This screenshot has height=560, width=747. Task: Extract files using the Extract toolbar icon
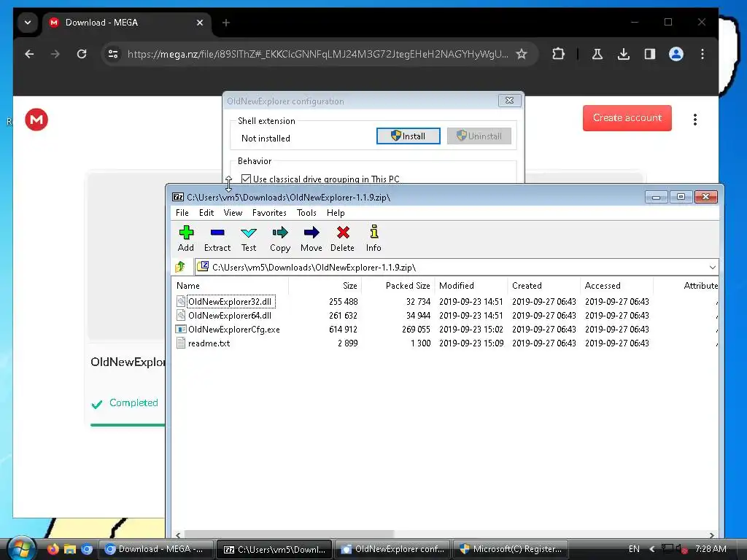pos(217,238)
